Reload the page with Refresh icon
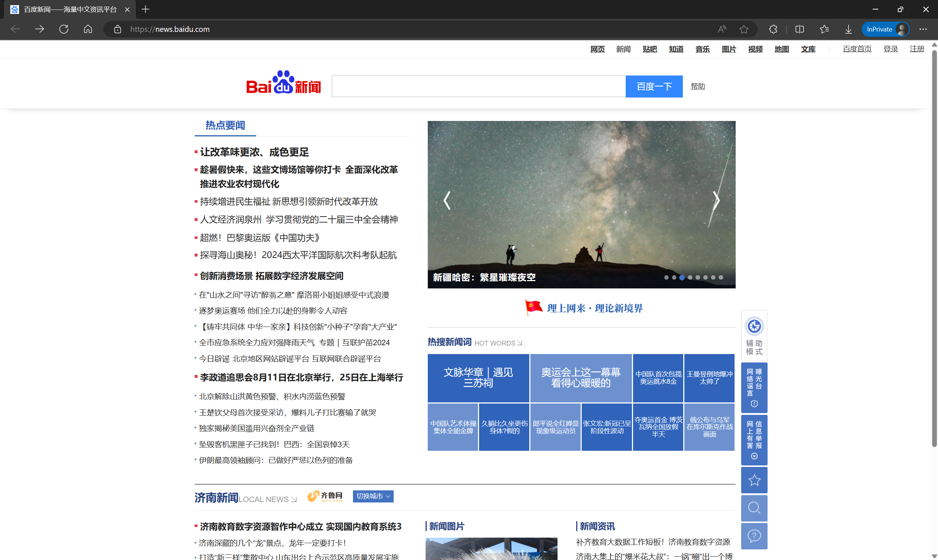The height and width of the screenshot is (560, 938). tap(64, 29)
